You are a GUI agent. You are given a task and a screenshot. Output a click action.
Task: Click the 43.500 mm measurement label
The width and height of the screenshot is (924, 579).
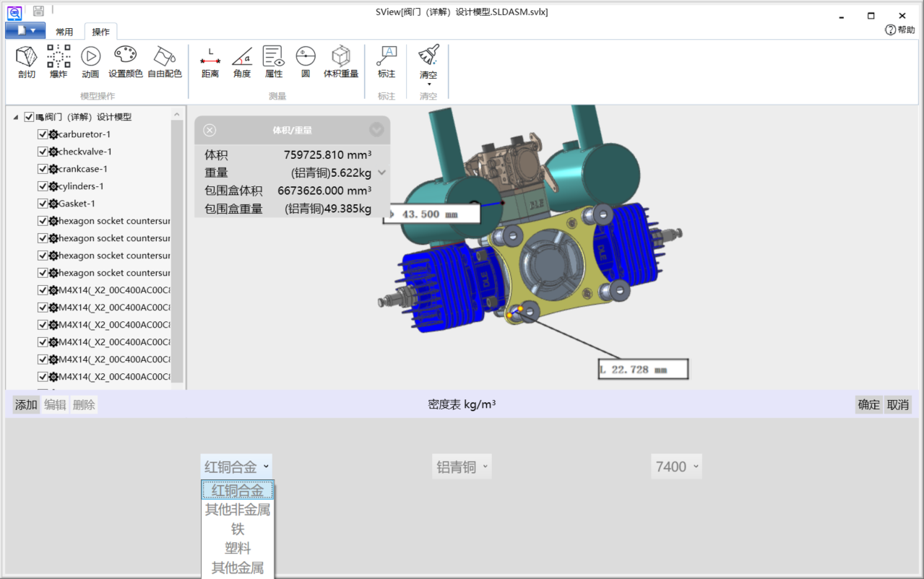(x=431, y=214)
